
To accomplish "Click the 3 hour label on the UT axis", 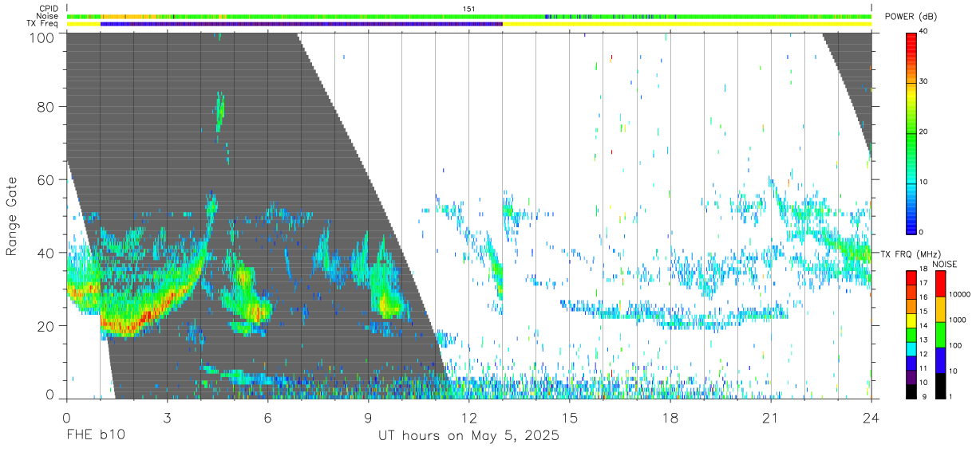I will tap(168, 417).
